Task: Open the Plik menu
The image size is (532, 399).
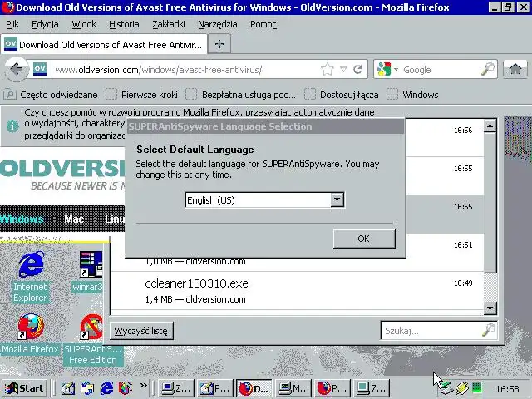Action: 12,24
